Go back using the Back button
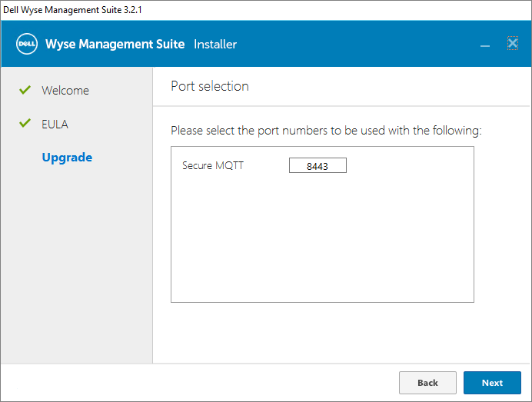532x402 pixels. [427, 383]
